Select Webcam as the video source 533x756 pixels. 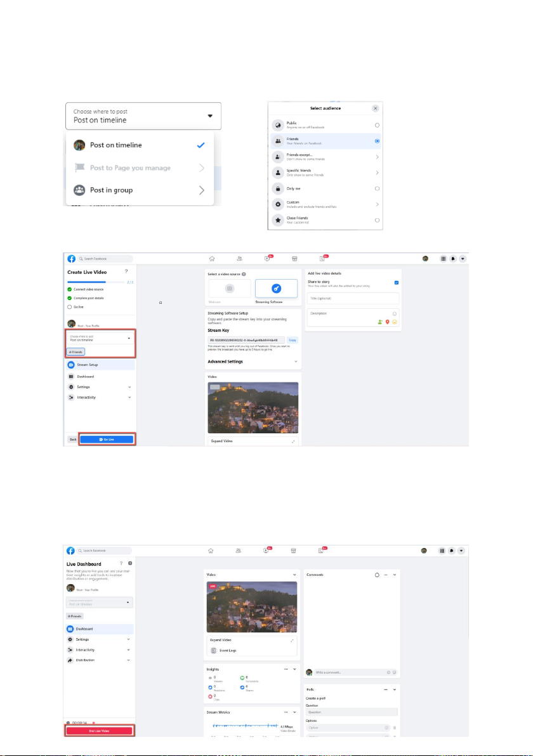click(230, 289)
